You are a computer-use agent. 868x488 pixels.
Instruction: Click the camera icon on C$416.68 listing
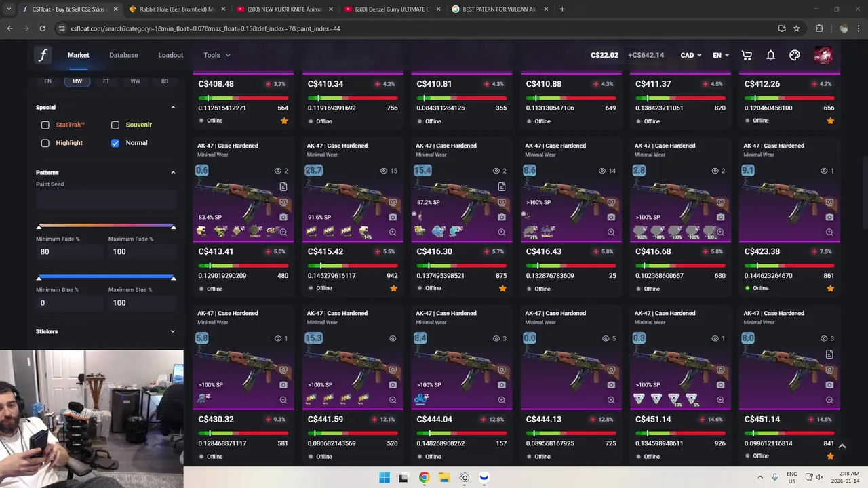point(720,217)
